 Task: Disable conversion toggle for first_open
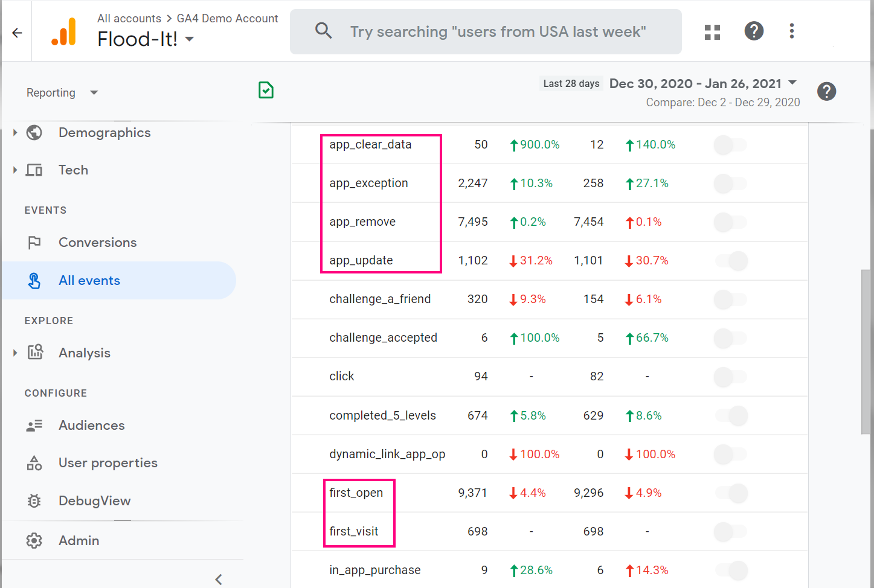731,493
